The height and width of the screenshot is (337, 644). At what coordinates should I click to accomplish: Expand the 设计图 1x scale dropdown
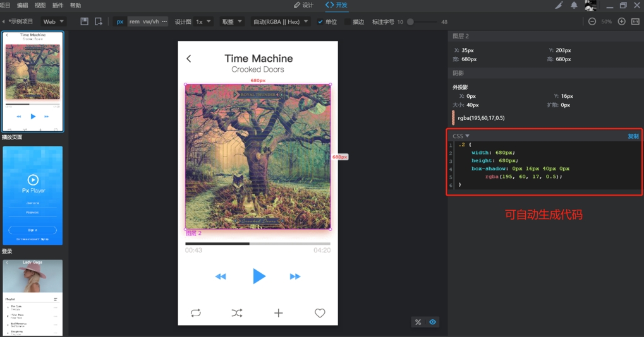click(202, 21)
